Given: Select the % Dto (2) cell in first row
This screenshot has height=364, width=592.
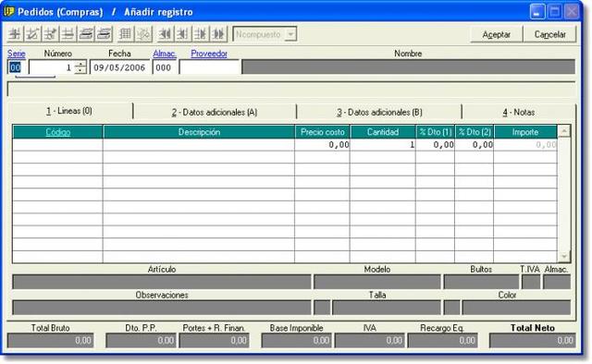Looking at the screenshot, I should [475, 145].
